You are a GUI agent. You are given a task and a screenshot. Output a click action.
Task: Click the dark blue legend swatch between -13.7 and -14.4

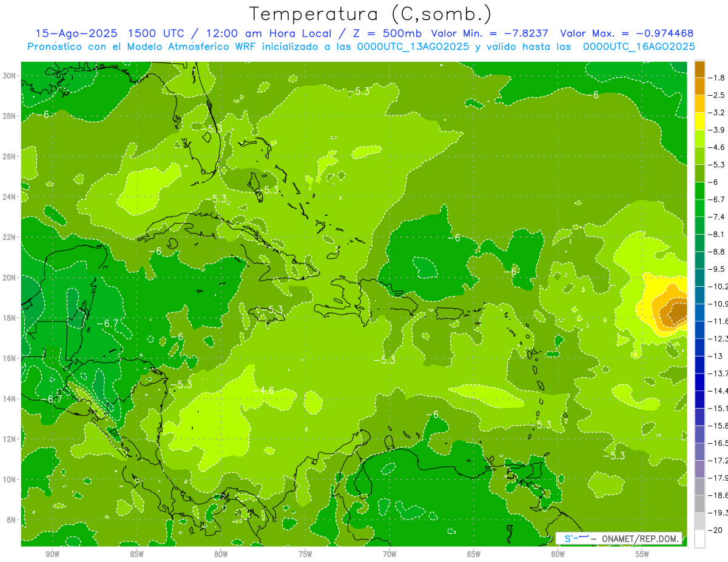tap(699, 382)
